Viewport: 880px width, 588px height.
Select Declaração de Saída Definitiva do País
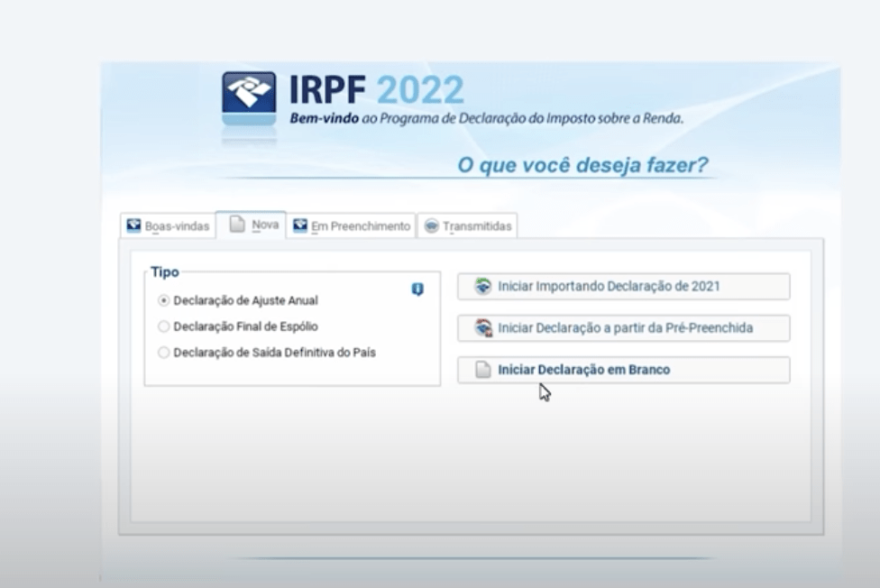coord(164,353)
